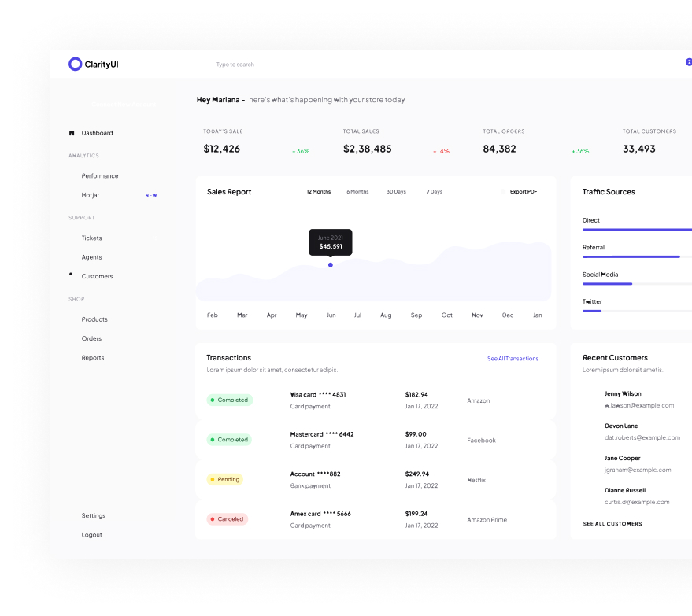
Task: Select the 7 Days range option
Action: [x=435, y=192]
